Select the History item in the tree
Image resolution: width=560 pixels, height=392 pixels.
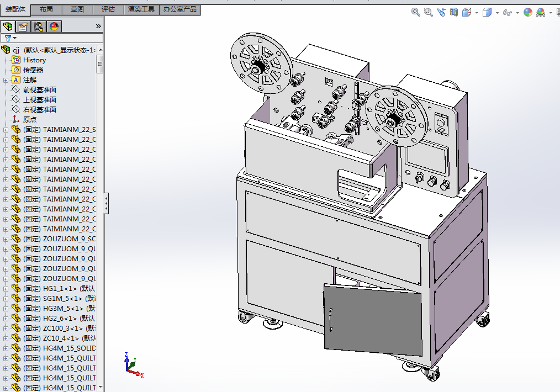(34, 60)
